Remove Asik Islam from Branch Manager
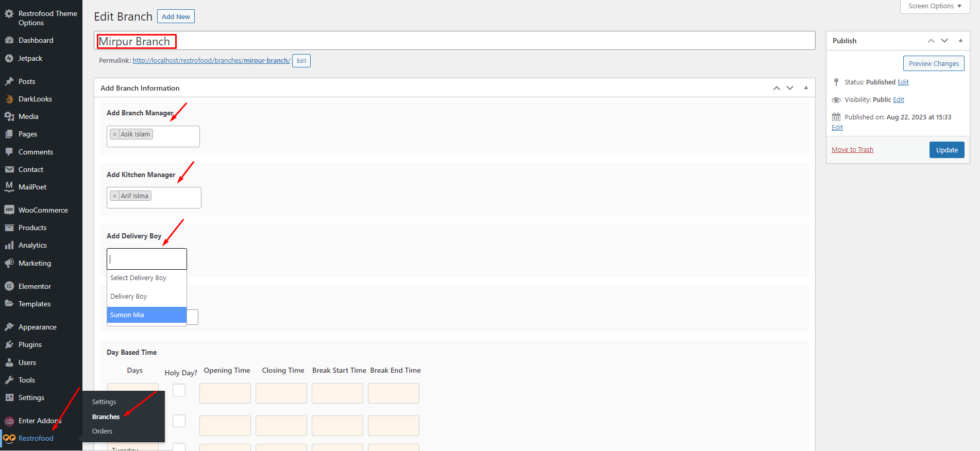This screenshot has height=451, width=980. click(x=115, y=134)
